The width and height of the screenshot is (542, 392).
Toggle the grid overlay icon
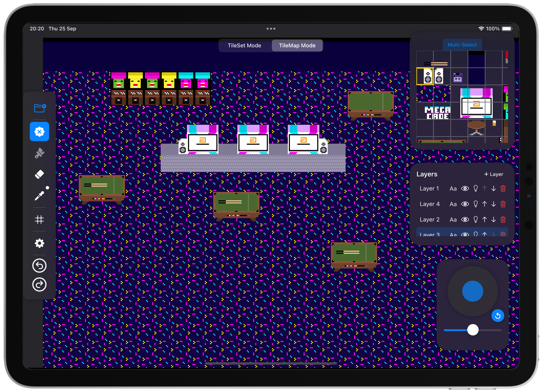click(x=39, y=219)
